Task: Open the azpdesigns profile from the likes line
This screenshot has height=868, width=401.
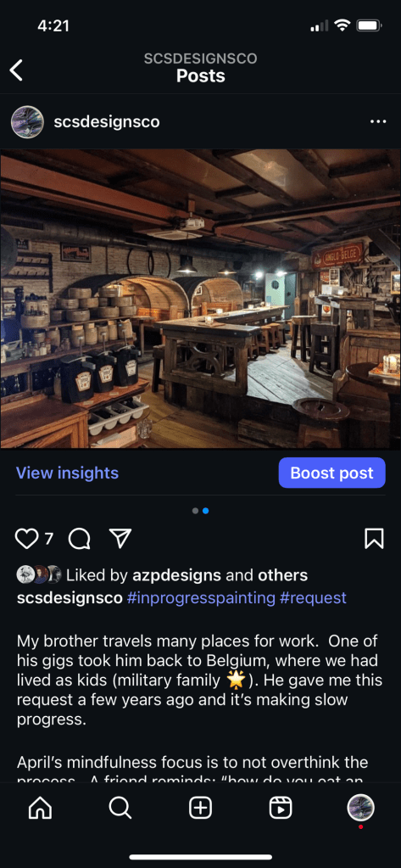Action: pyautogui.click(x=176, y=576)
